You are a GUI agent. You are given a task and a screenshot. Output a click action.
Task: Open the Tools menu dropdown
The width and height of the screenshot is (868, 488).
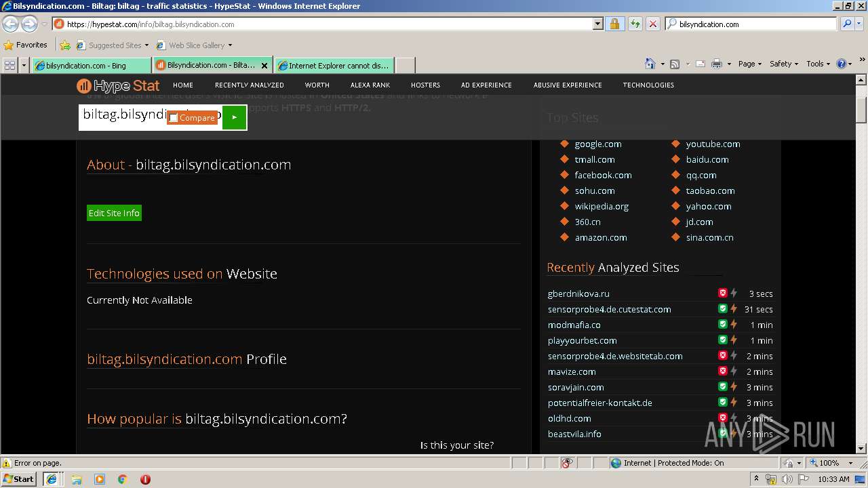point(818,64)
